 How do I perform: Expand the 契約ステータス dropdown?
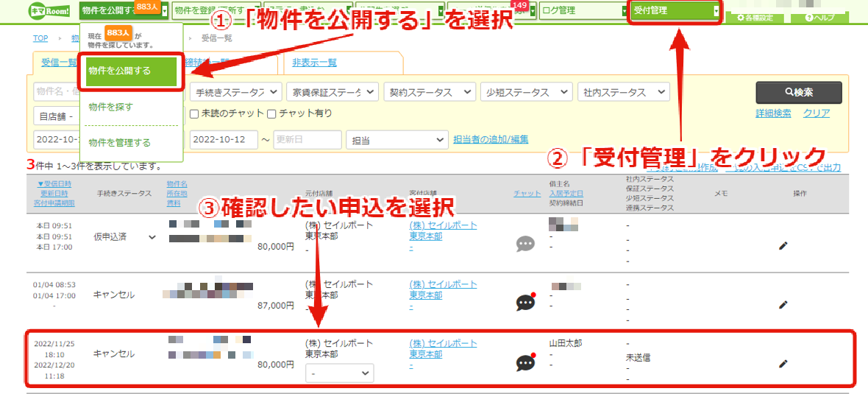pyautogui.click(x=430, y=92)
